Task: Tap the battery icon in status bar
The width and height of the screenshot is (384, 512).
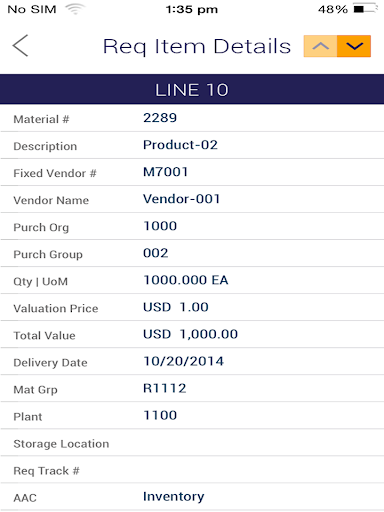Action: pos(365,9)
